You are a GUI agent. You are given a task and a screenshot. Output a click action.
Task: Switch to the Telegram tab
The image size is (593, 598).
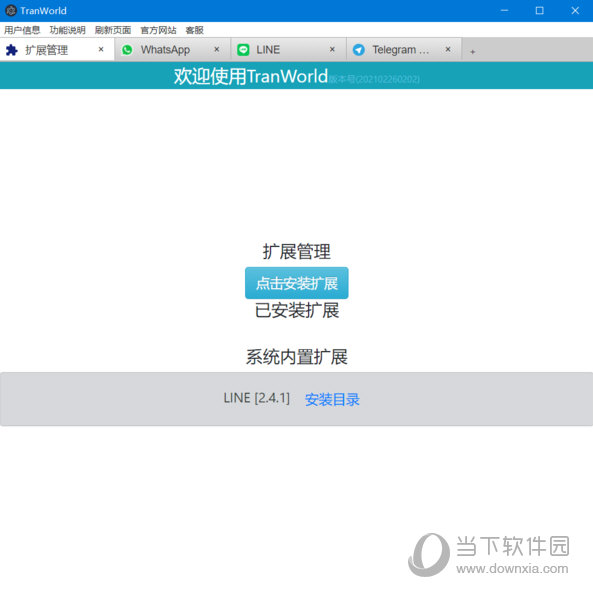click(404, 50)
